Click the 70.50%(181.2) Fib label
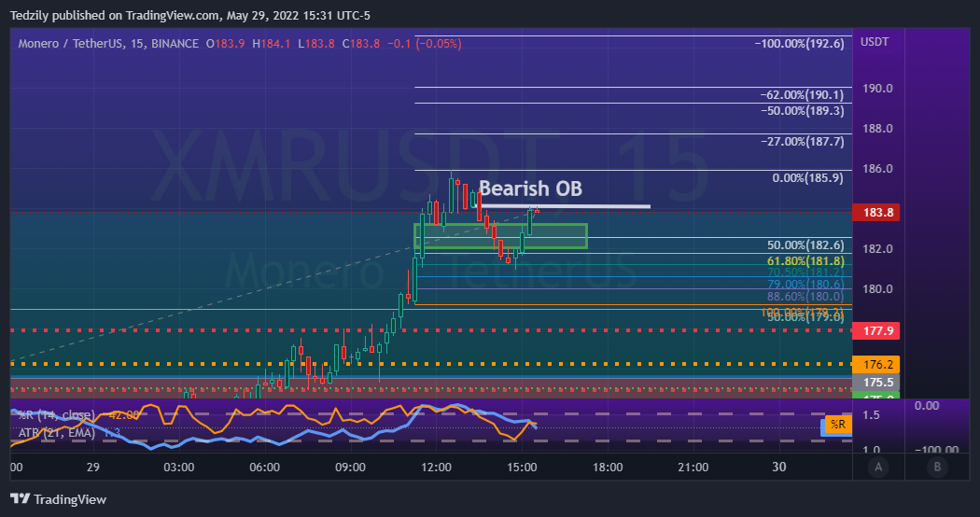Viewport: 980px width, 517px height. 805,272
